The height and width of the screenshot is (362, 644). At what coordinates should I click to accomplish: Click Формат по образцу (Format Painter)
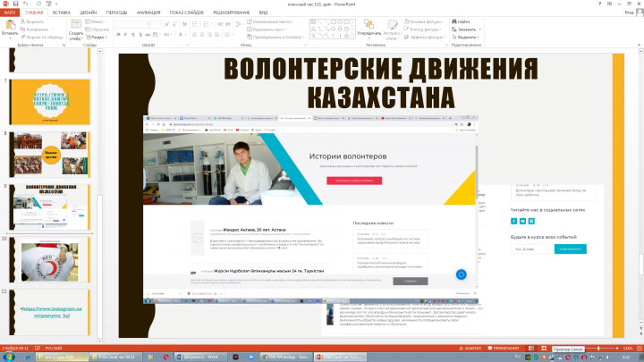point(41,37)
